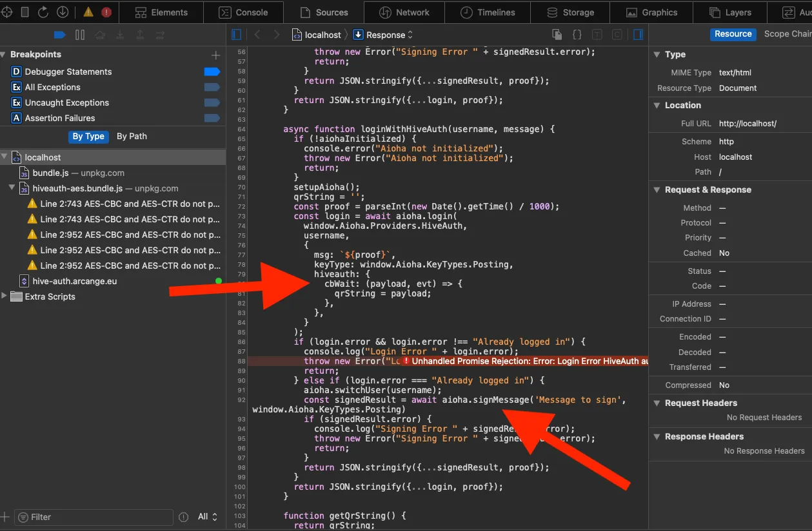This screenshot has height=531, width=812.
Task: Collapse the Type section in details sidebar
Action: [x=657, y=55]
